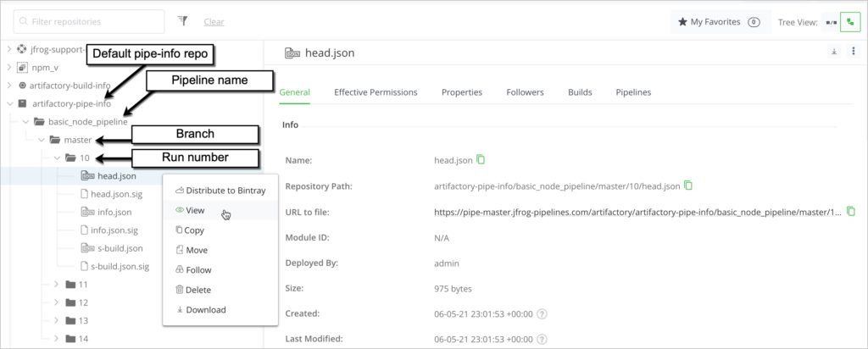The height and width of the screenshot is (349, 868).
Task: Click help icon next to Created date
Action: (542, 314)
